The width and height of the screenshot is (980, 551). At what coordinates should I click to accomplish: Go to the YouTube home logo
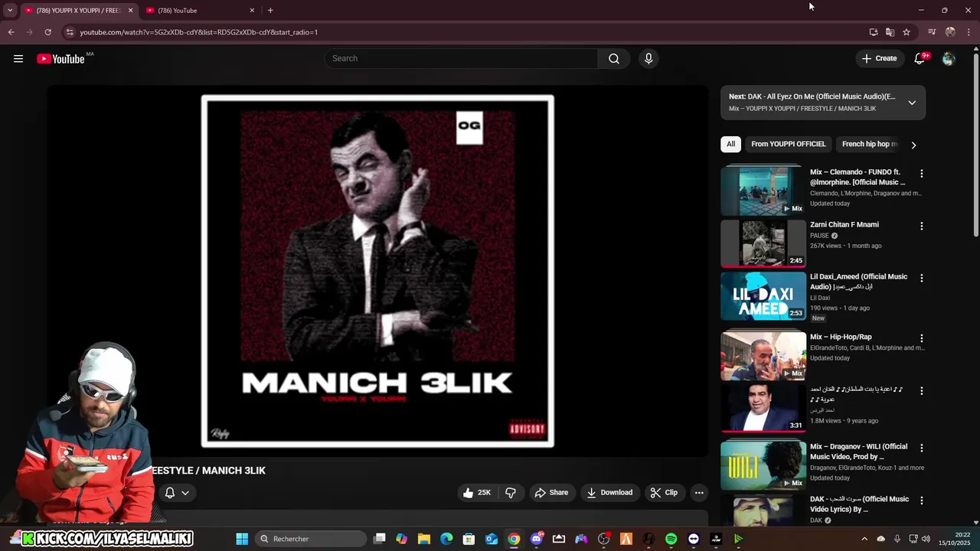[x=60, y=59]
